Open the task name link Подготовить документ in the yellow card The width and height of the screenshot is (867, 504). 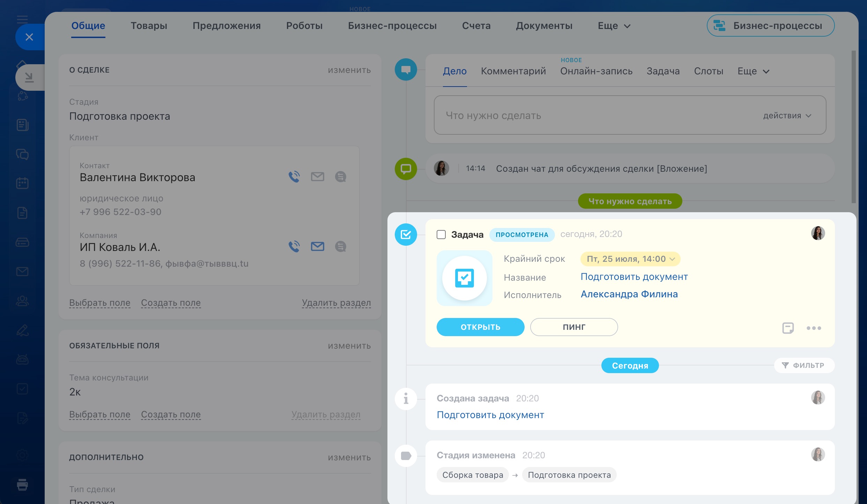point(634,277)
